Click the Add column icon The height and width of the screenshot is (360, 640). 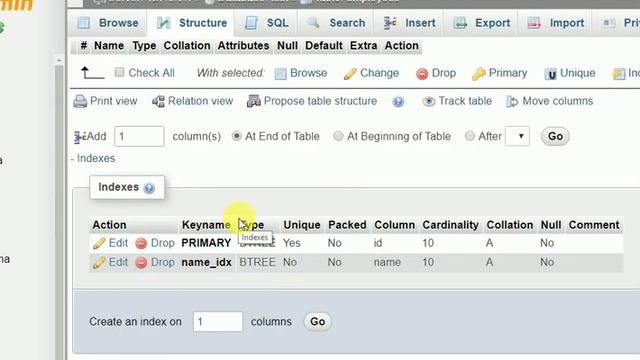point(80,137)
